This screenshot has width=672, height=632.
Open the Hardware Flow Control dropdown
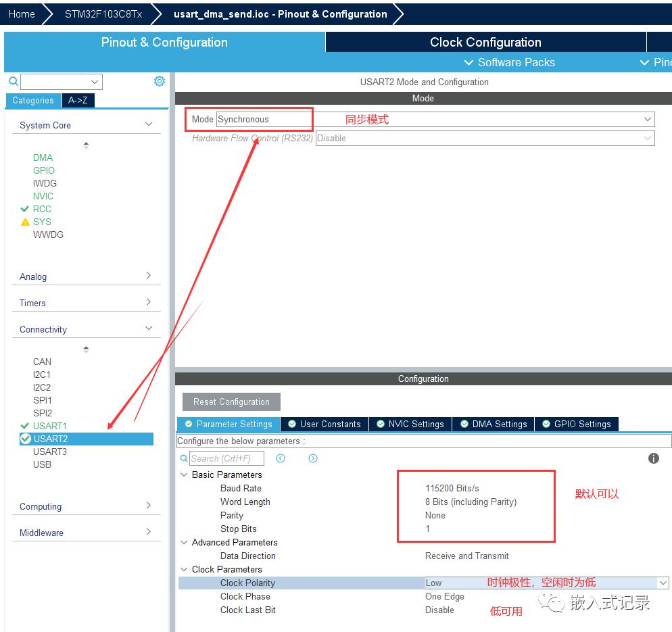[x=647, y=138]
